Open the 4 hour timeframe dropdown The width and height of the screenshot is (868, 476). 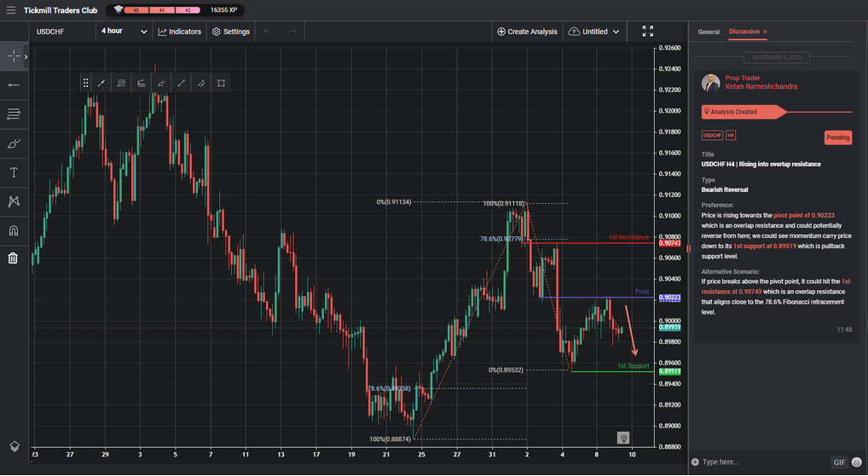pos(124,32)
